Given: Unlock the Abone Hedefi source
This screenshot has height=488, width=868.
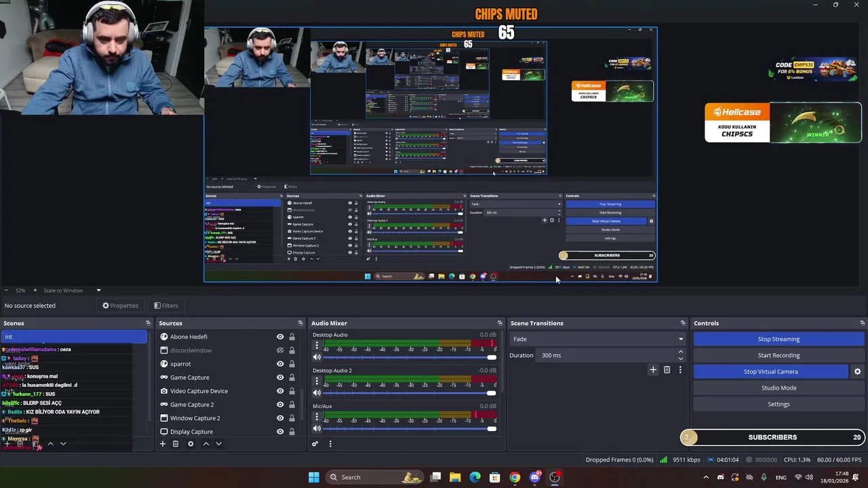Looking at the screenshot, I should [292, 337].
